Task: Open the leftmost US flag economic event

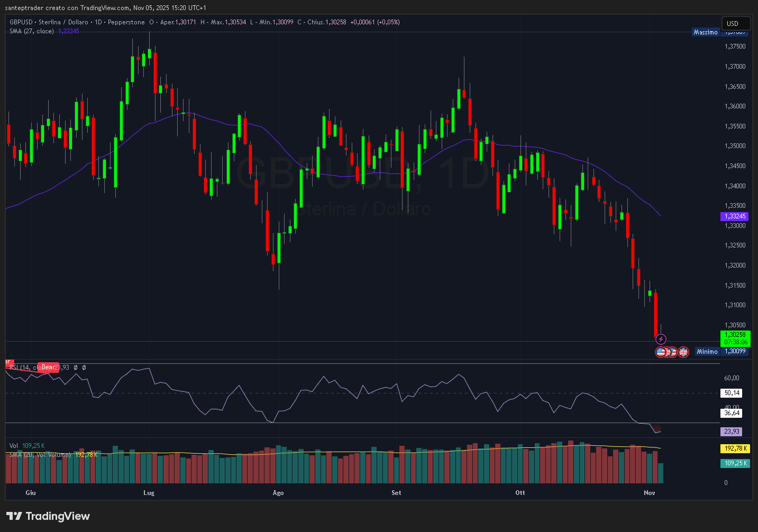Action: [x=661, y=352]
